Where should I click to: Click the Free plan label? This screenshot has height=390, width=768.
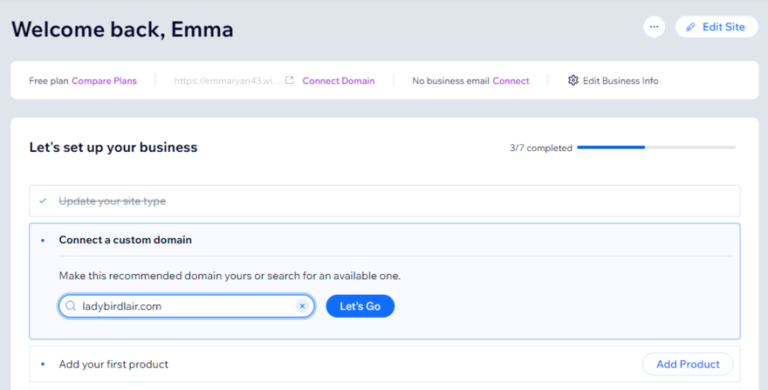(48, 81)
